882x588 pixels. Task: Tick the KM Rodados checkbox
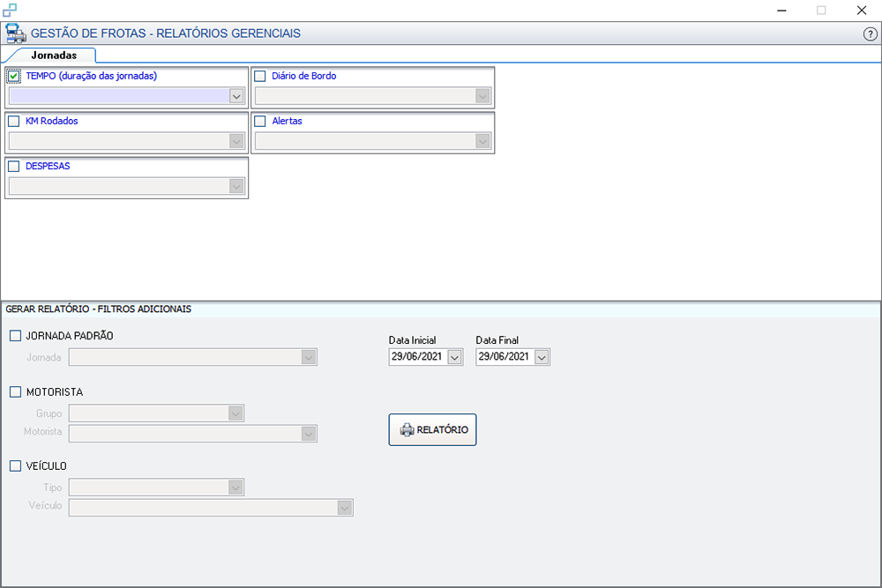click(x=13, y=121)
